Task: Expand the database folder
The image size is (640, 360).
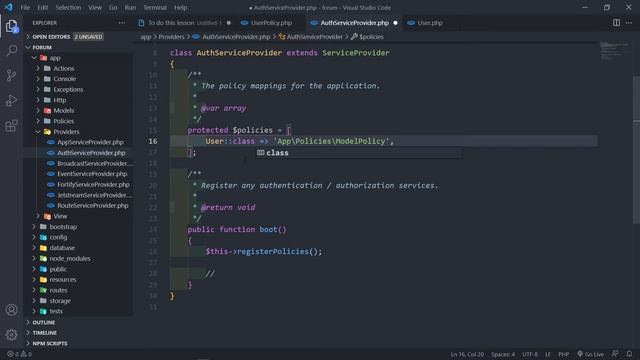Action: pos(62,248)
